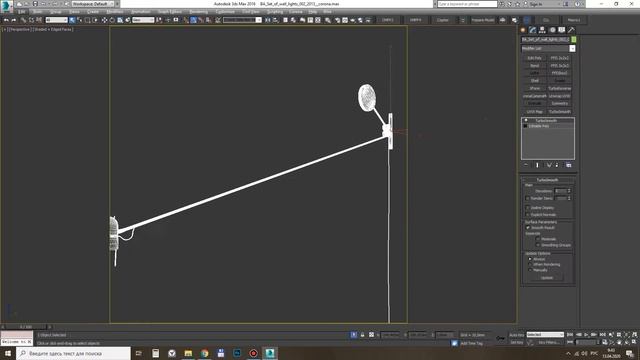Open the Create menu
This screenshot has width=640, height=360.
(x=93, y=12)
